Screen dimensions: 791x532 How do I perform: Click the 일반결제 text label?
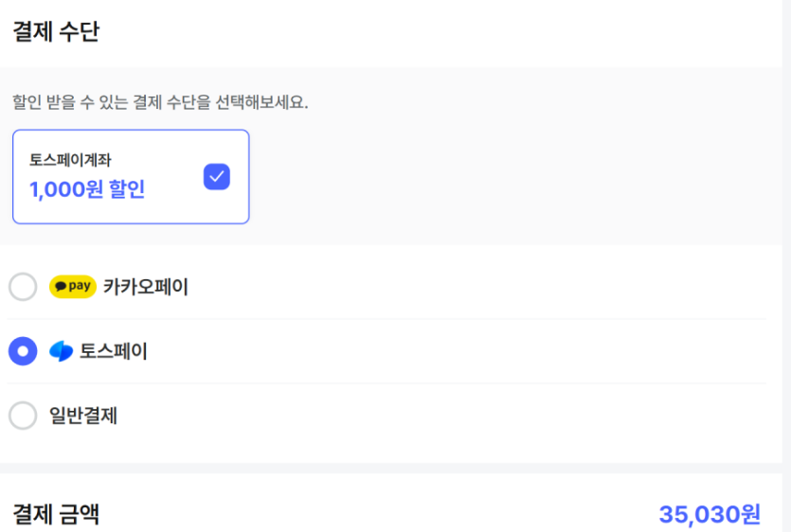click(83, 415)
